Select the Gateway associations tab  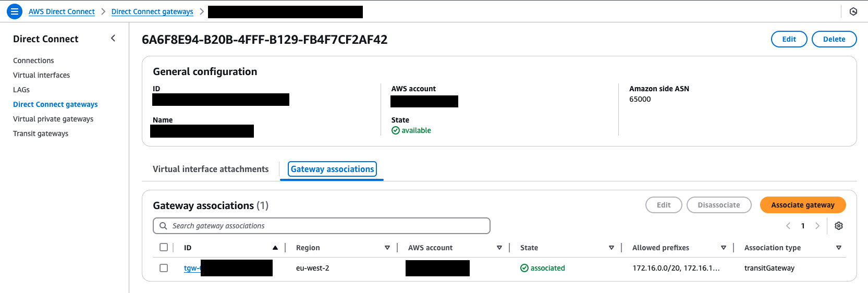click(332, 169)
